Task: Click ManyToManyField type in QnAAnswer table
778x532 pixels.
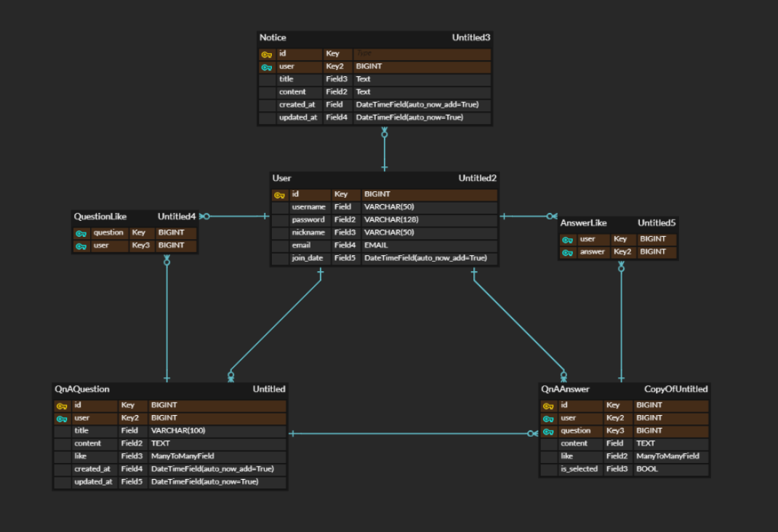Action: click(x=668, y=456)
